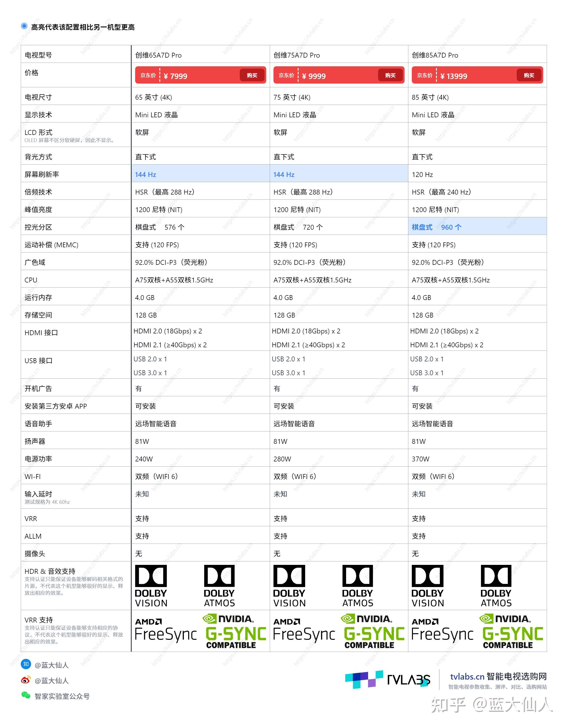This screenshot has height=728, width=568.
Task: Click Dolby Atmos logo in 65A7D Pro column
Action: click(x=219, y=586)
